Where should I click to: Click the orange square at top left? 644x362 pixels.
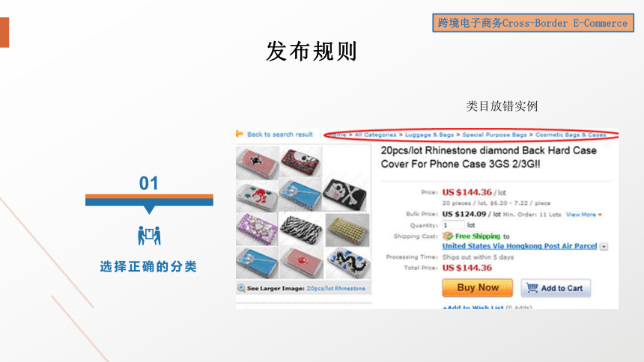point(4,32)
